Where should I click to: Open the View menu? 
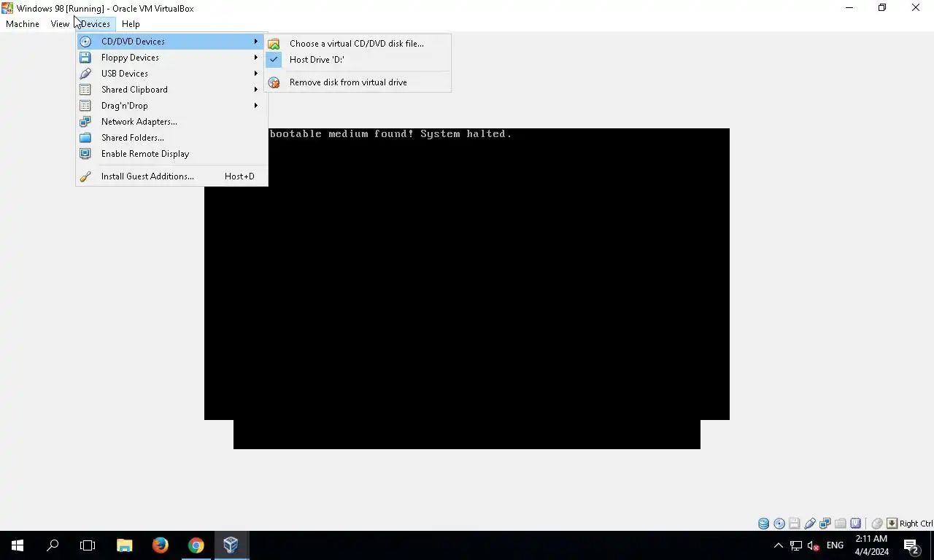pyautogui.click(x=60, y=24)
